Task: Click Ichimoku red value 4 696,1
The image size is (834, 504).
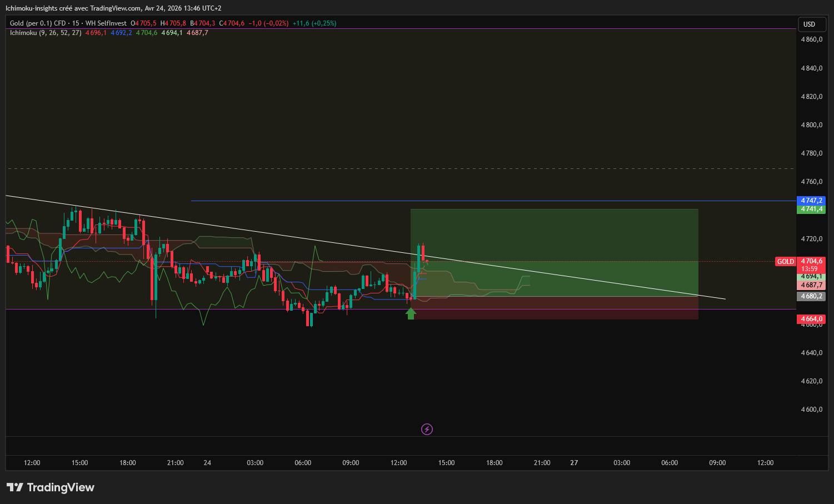Action: pyautogui.click(x=96, y=33)
